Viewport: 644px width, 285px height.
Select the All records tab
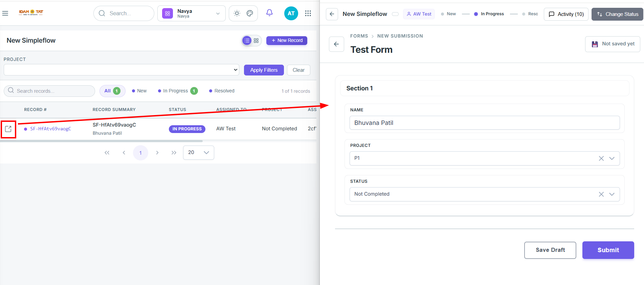112,91
